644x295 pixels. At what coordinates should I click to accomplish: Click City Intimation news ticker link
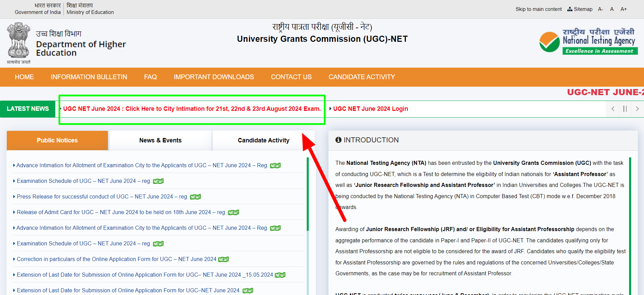pos(192,109)
